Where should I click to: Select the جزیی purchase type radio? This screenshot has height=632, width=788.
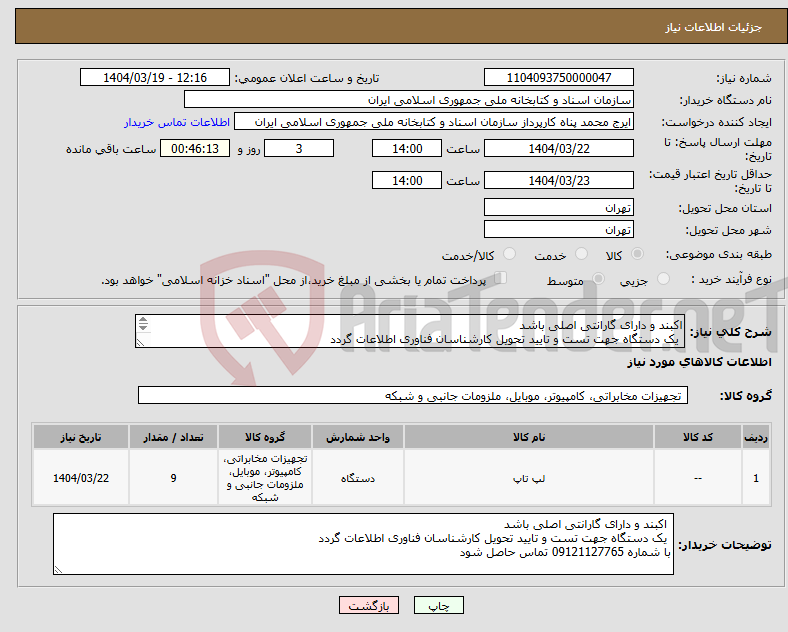[663, 279]
